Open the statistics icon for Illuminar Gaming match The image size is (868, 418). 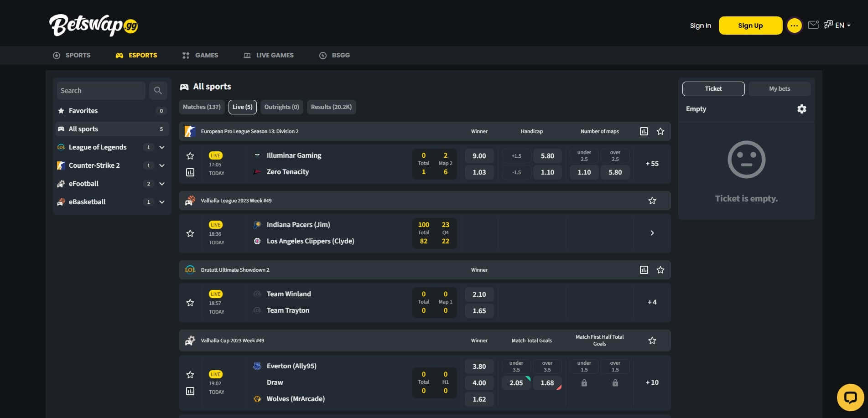(190, 172)
